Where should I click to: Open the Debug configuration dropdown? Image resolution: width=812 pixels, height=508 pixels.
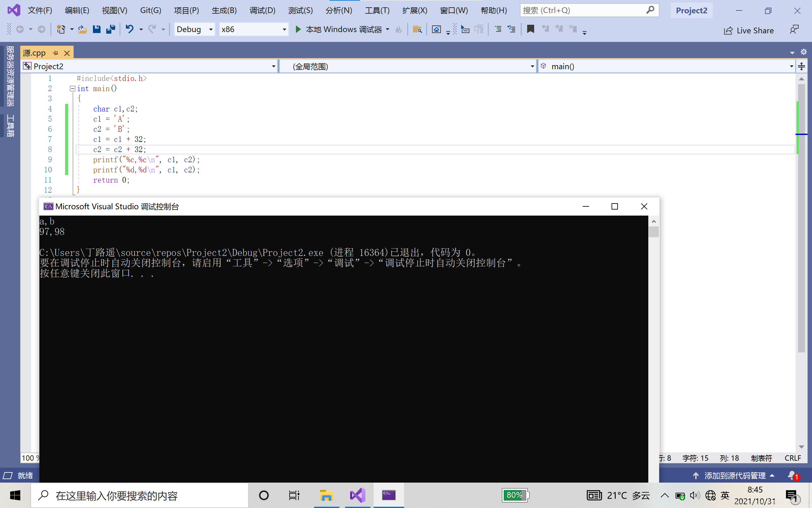pos(195,30)
